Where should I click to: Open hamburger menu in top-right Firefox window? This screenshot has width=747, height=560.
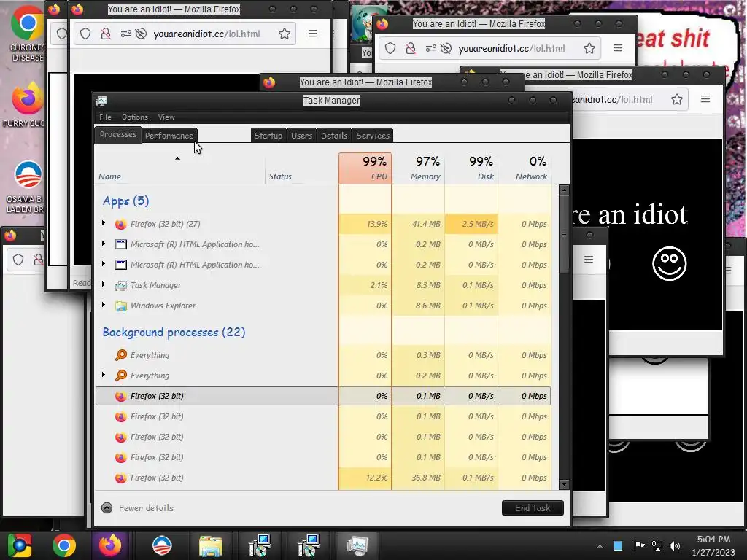click(x=618, y=48)
